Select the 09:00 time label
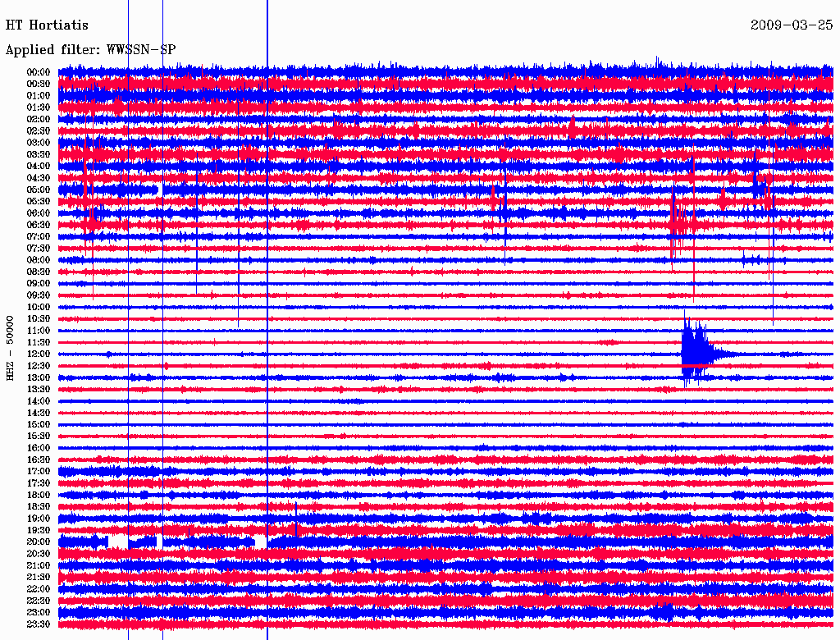840x640 pixels. [39, 284]
